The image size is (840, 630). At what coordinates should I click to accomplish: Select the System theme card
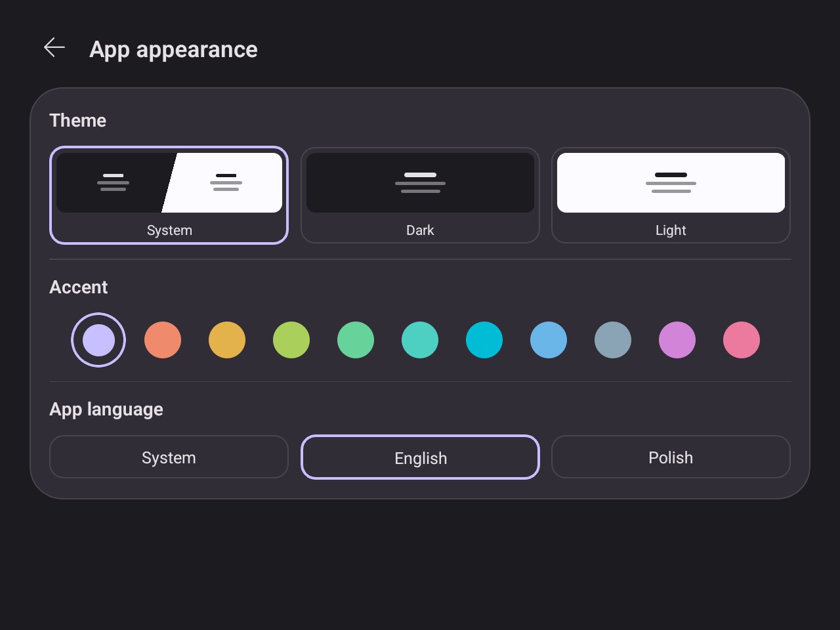[169, 196]
